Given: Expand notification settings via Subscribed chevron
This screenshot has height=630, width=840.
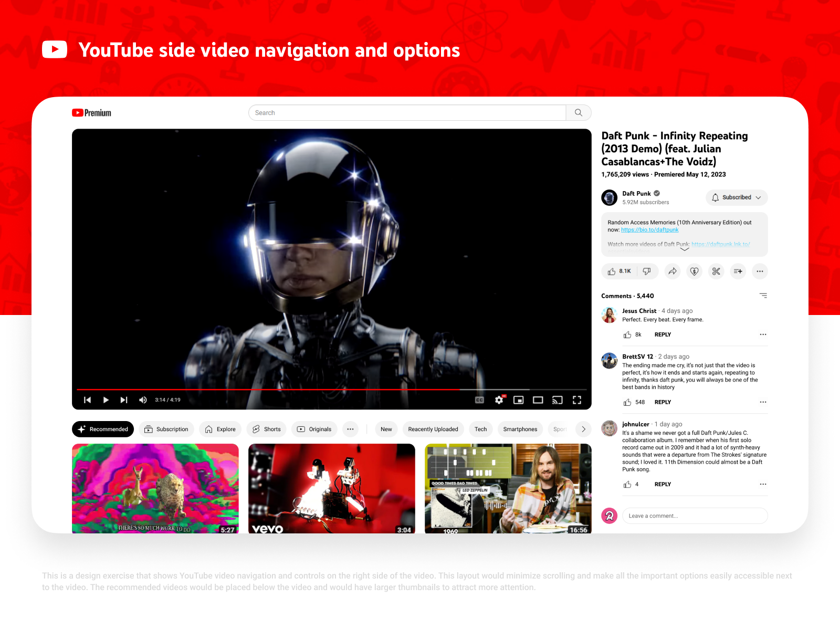Looking at the screenshot, I should tap(759, 197).
